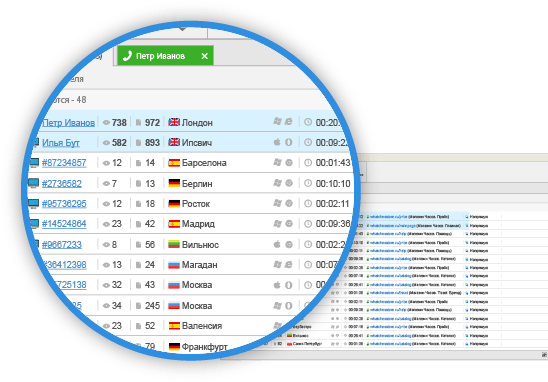Open visitor link Илья Бут
This screenshot has height=382, width=548.
61,143
